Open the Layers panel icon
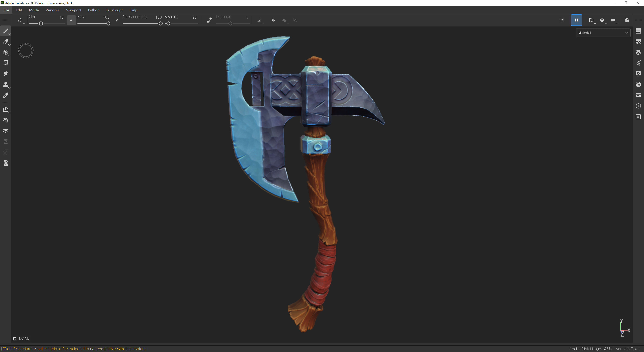This screenshot has height=352, width=644. (638, 52)
